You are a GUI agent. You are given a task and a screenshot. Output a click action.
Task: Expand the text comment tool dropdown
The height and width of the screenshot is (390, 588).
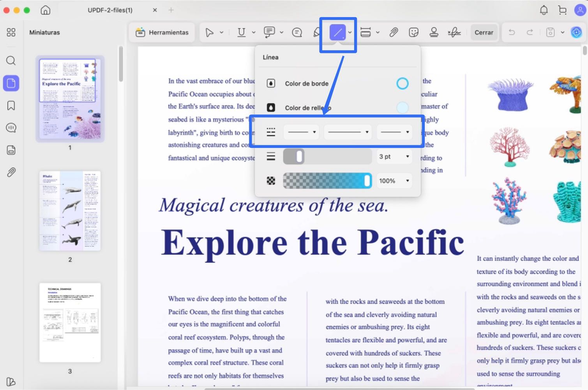(282, 33)
